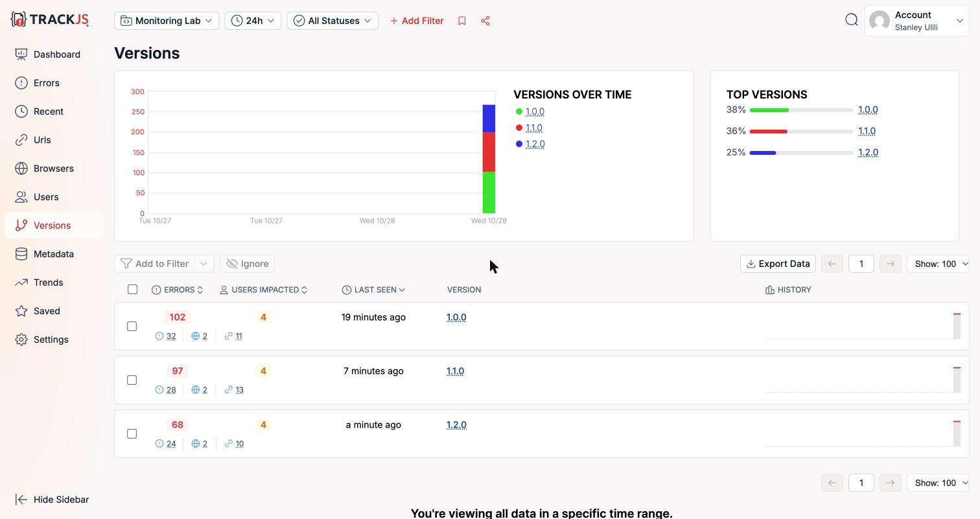The height and width of the screenshot is (519, 980).
Task: Click the green 1.0.0 legend dot
Action: 519,111
